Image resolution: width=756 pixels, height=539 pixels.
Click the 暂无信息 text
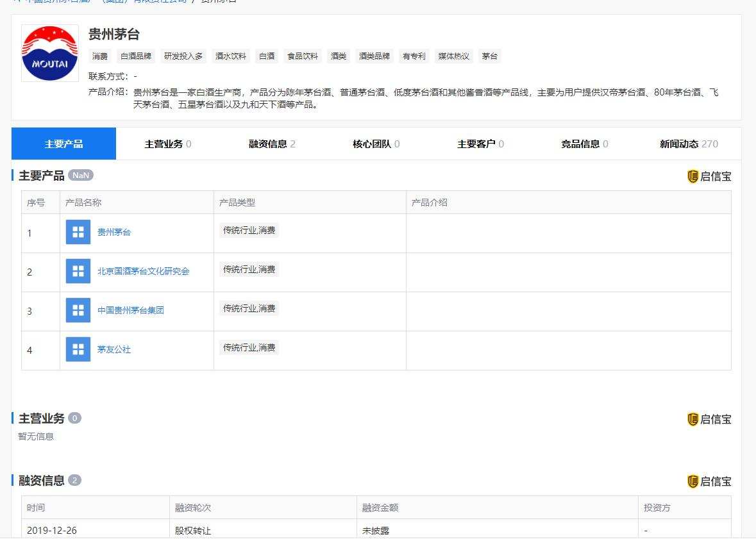point(36,436)
